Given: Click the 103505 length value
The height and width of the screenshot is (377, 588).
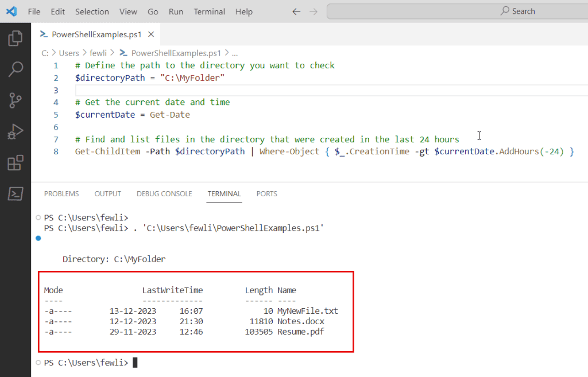Looking at the screenshot, I should click(x=259, y=332).
